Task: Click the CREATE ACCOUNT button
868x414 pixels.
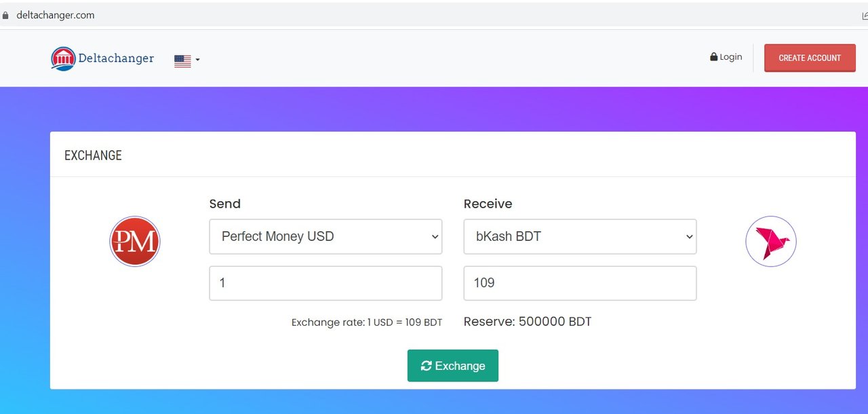Action: 810,58
